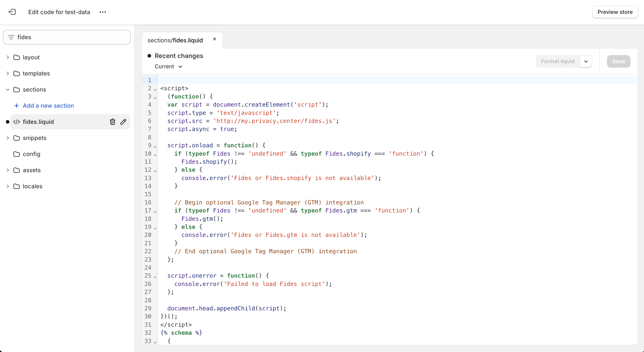Click the plus icon for new section
Image resolution: width=644 pixels, height=352 pixels.
coord(17,106)
